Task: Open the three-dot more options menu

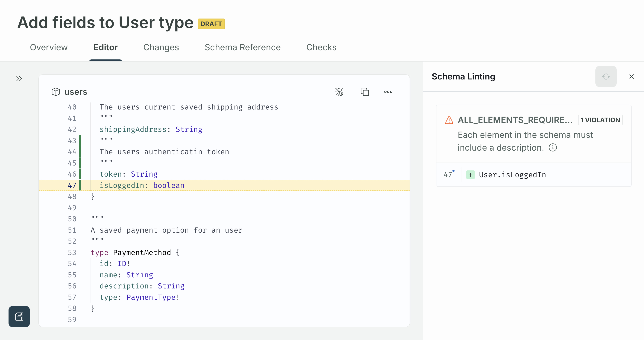Action: [388, 92]
